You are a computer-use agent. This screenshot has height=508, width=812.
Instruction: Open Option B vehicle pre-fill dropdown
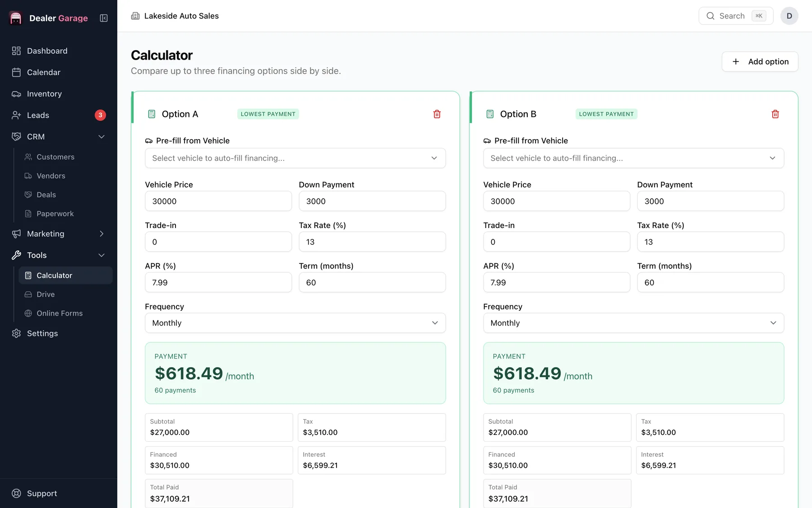(x=634, y=158)
